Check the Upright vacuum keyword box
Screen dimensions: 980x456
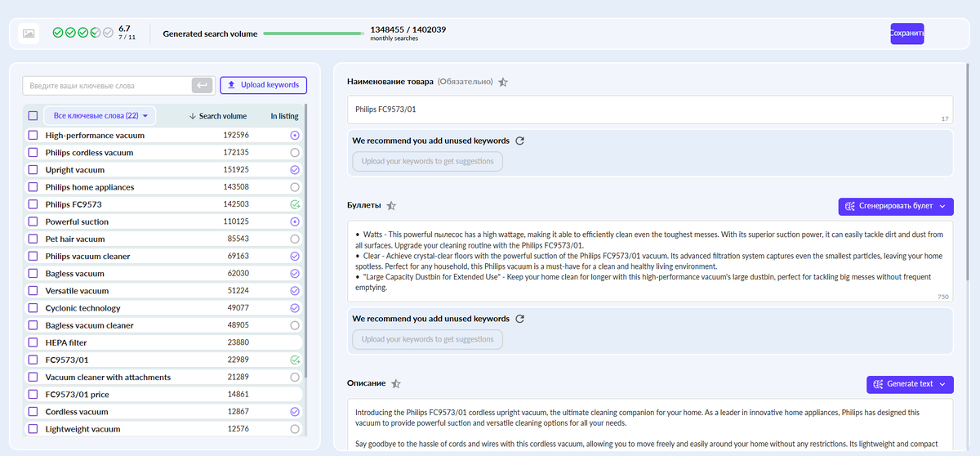33,170
